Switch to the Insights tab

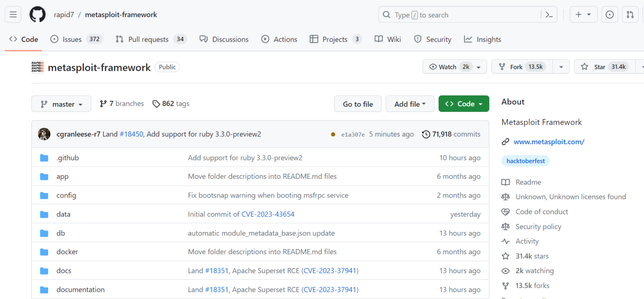point(483,39)
